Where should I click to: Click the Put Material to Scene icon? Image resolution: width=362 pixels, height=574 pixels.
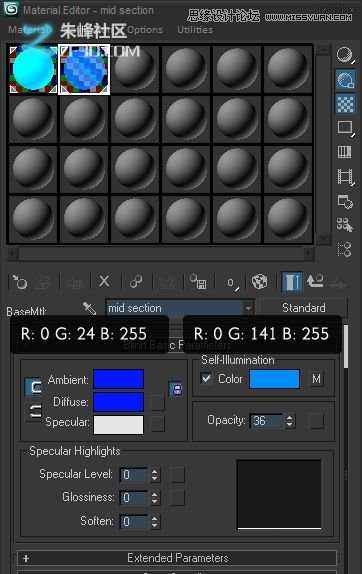pos(44,282)
